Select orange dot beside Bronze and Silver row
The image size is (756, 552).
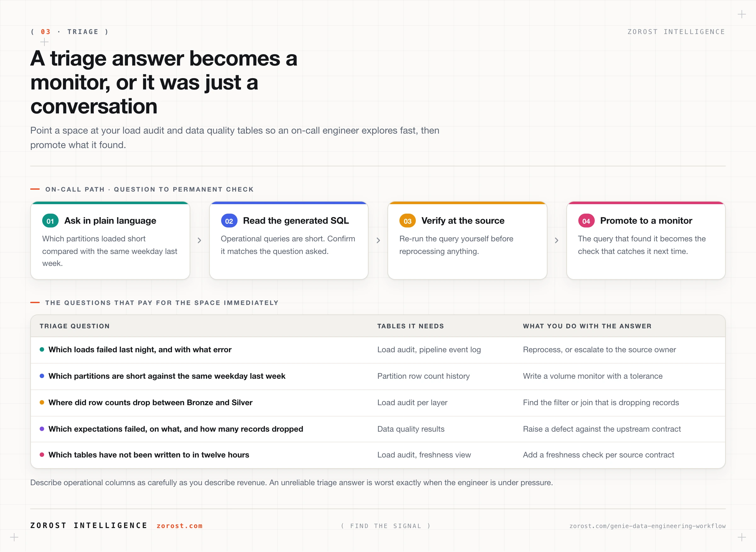pos(42,402)
